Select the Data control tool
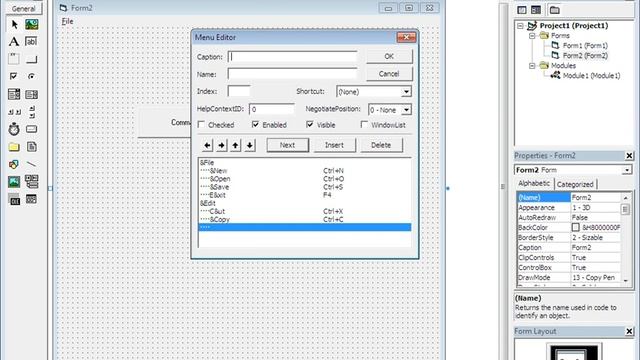 coord(31,182)
